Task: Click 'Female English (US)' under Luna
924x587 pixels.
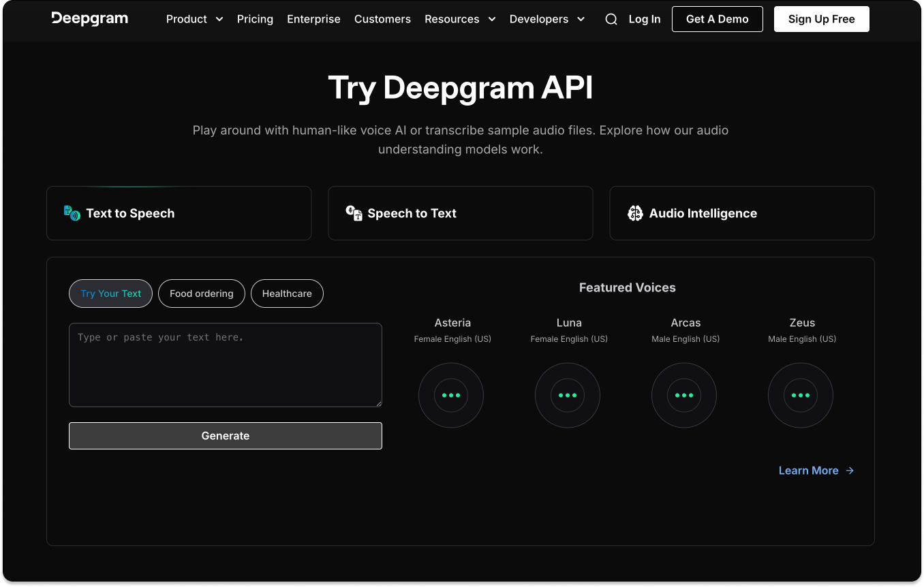Action: coord(569,339)
